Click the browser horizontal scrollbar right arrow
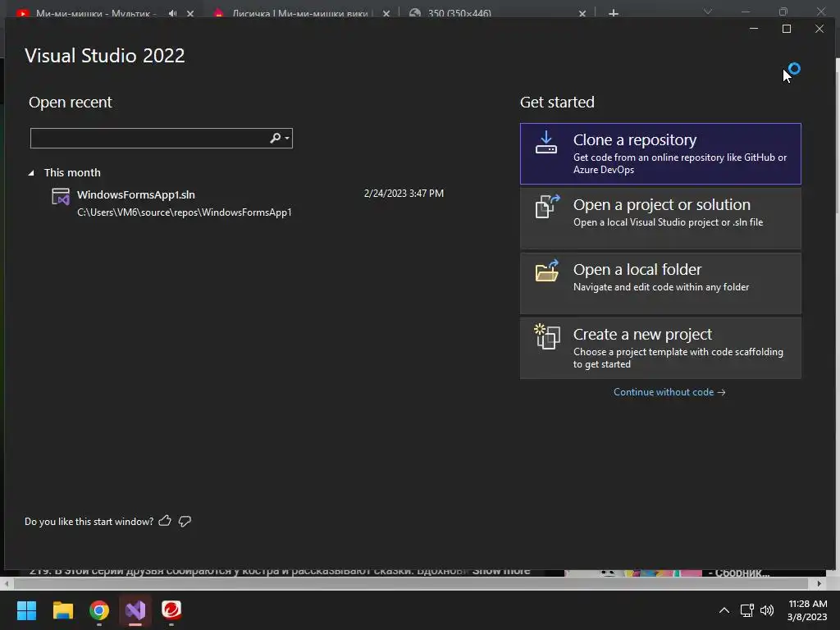The height and width of the screenshot is (630, 840). click(x=819, y=583)
